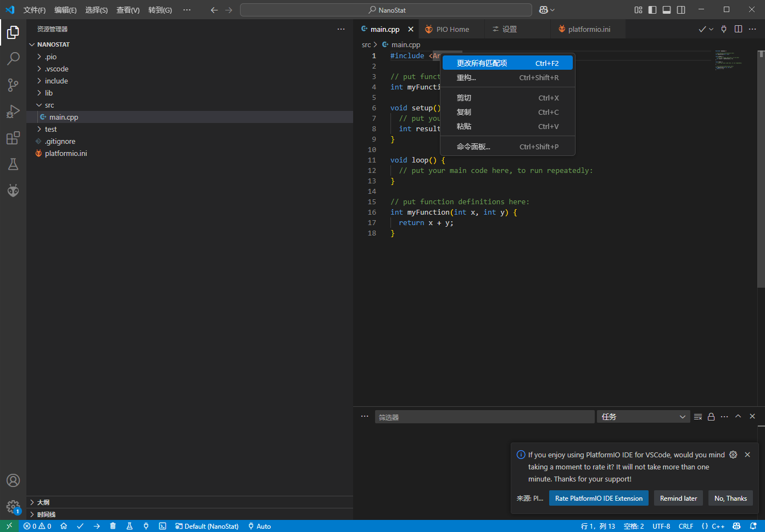Screen dimensions: 765x532
Task: Click the 筛选器 filter input field
Action: (484, 417)
